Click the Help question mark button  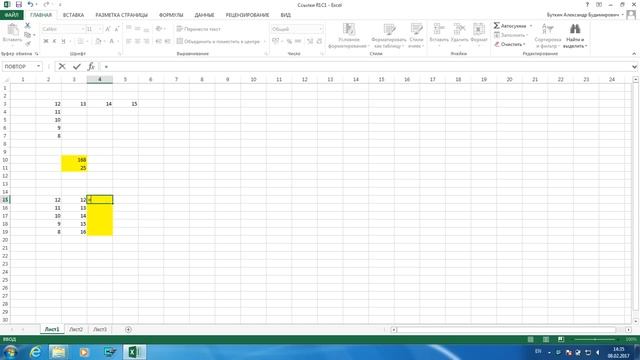[x=587, y=4]
